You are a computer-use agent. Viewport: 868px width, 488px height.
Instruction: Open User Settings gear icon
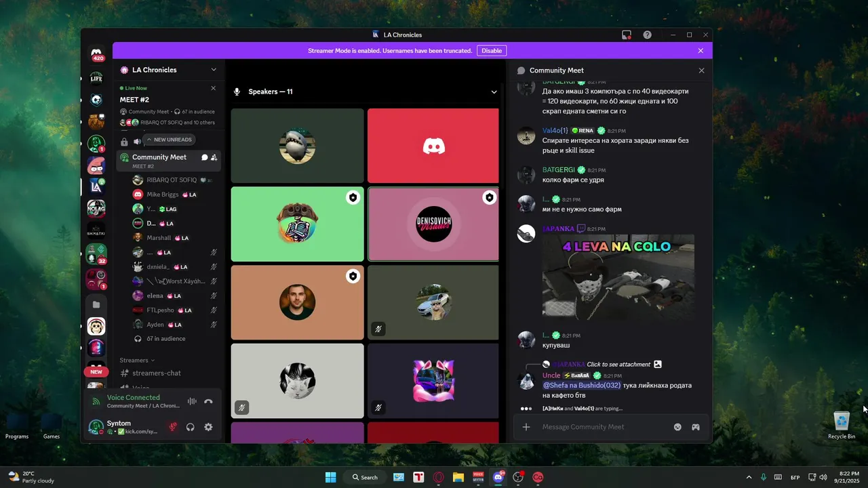coord(208,427)
